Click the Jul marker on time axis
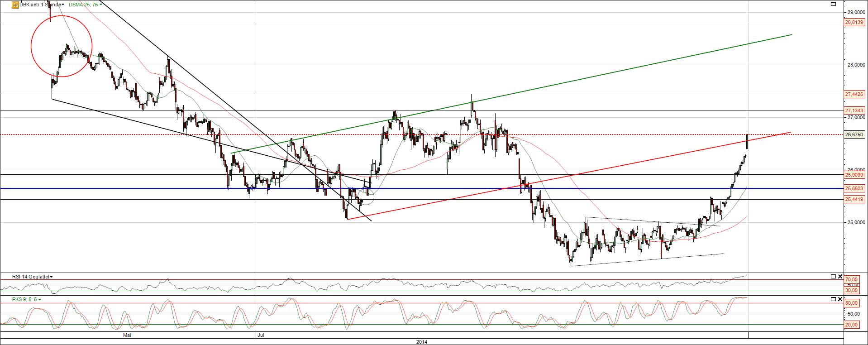The height and width of the screenshot is (345, 868). tap(260, 335)
